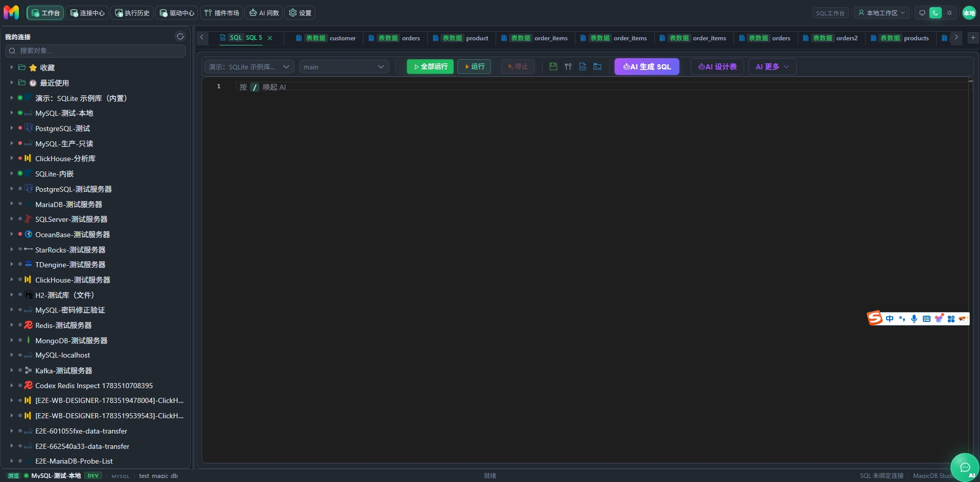Viewport: 980px width, 482px height.
Task: Click the 运行 run button
Action: click(474, 67)
